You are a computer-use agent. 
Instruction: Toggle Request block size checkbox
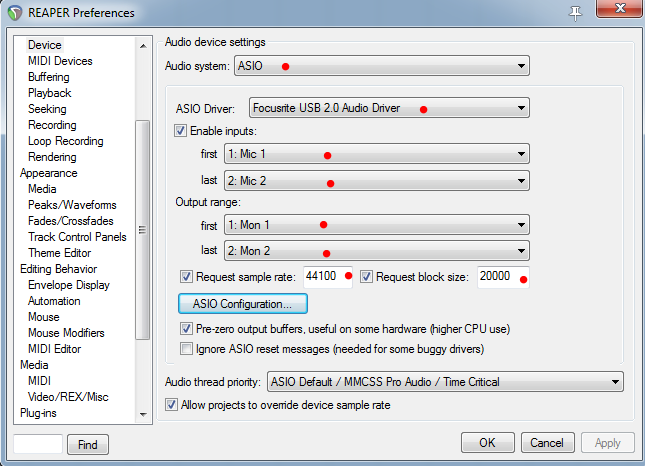[x=366, y=276]
